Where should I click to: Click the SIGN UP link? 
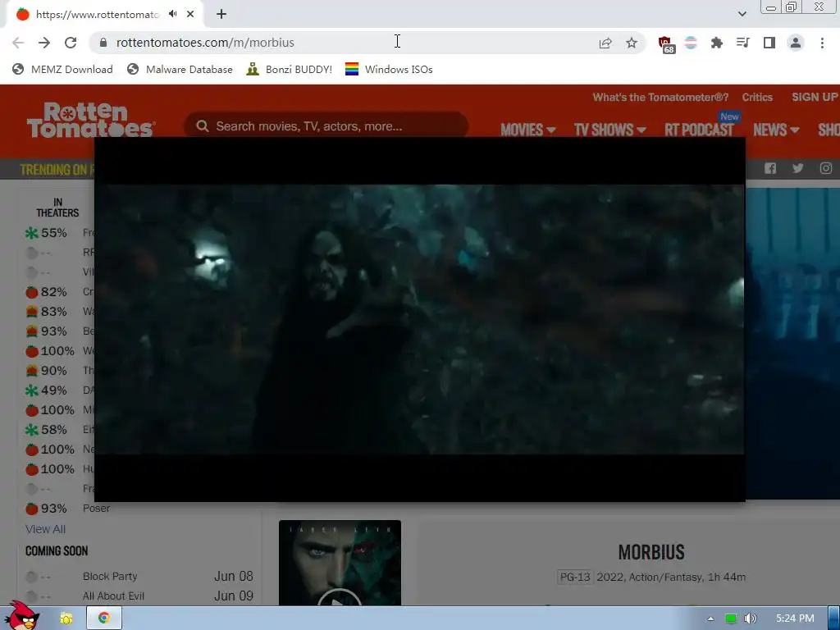click(815, 97)
